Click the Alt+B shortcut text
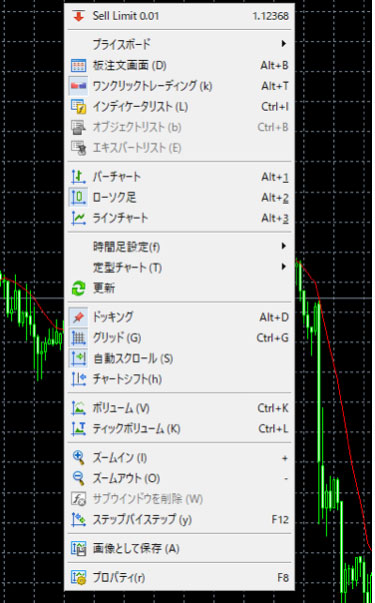375x603 pixels. [x=274, y=65]
